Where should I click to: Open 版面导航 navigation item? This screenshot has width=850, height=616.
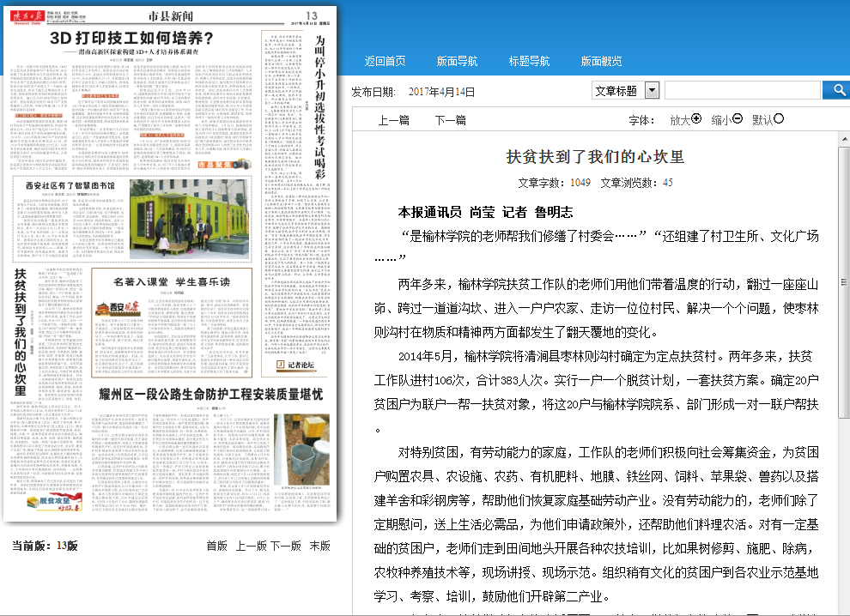(x=457, y=61)
